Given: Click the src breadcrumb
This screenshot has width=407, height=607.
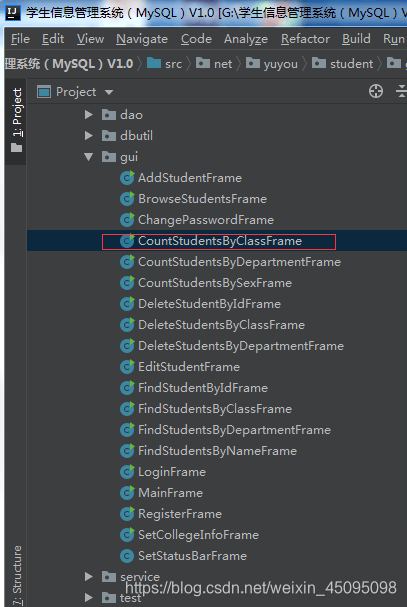Looking at the screenshot, I should 165,63.
